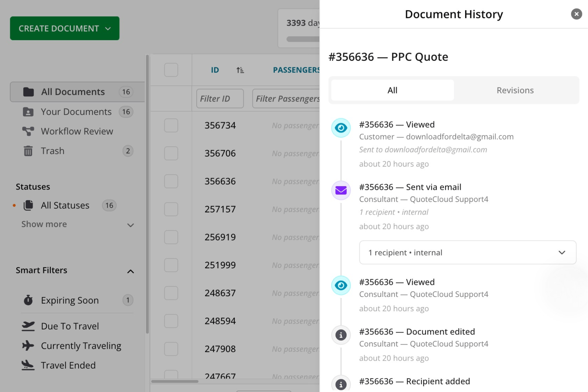
Task: Click the eye icon of consultant Viewed event
Action: tap(341, 285)
